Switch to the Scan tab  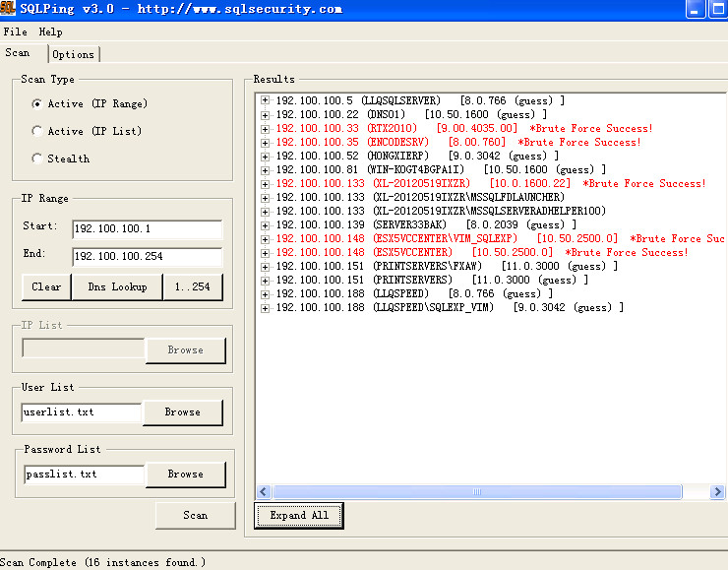18,53
